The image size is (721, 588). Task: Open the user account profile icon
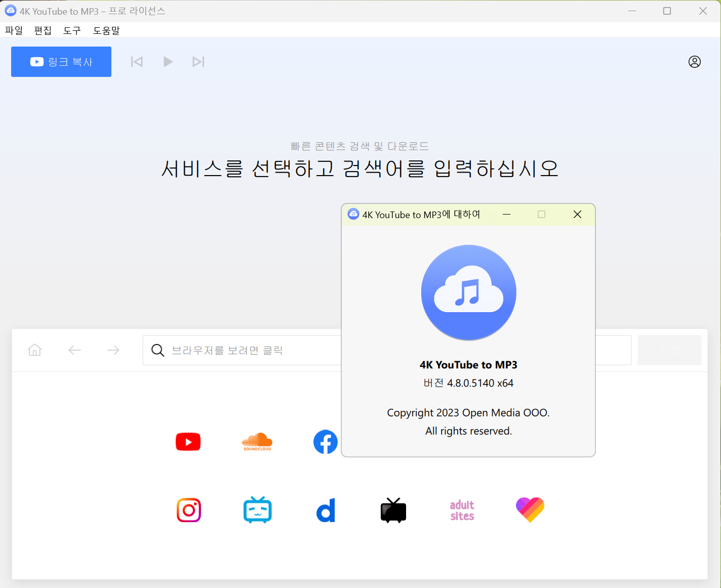[695, 62]
